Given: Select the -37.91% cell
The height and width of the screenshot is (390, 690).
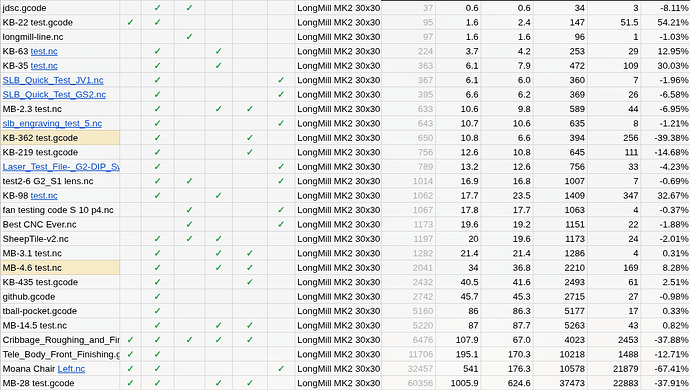Looking at the screenshot, I should pyautogui.click(x=666, y=383).
